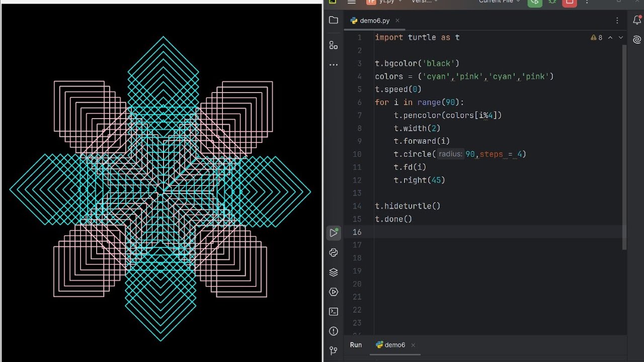The width and height of the screenshot is (644, 362).
Task: Click the t.fd(i) line
Action: pyautogui.click(x=410, y=167)
